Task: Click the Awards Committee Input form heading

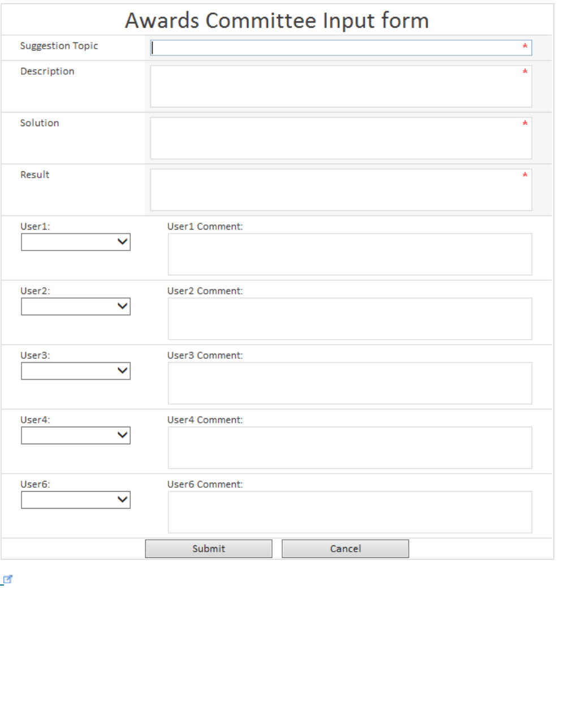Action: (277, 20)
